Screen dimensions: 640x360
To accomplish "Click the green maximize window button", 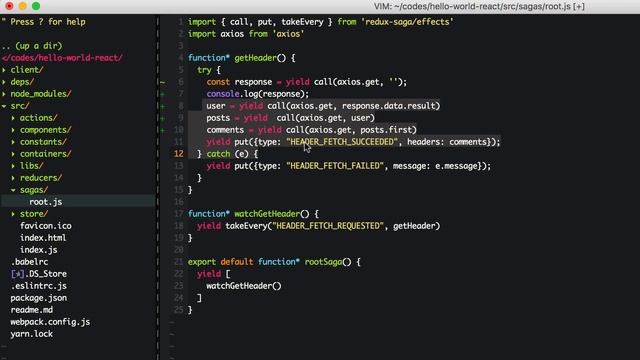I will click(x=36, y=6).
